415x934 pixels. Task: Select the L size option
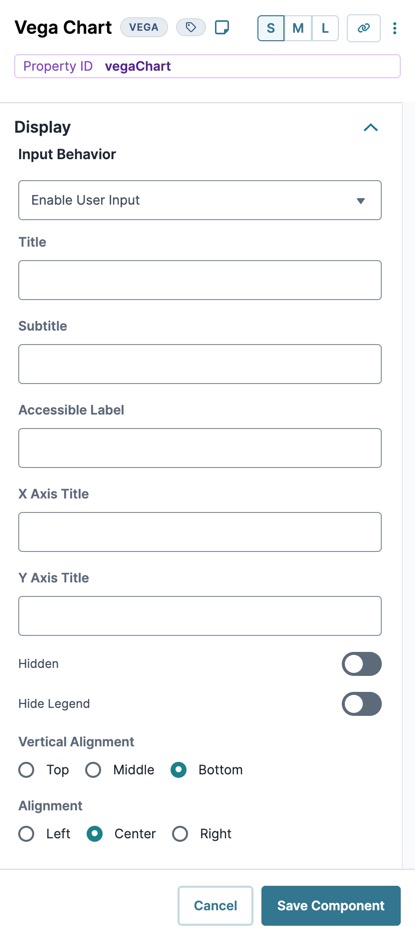point(325,28)
